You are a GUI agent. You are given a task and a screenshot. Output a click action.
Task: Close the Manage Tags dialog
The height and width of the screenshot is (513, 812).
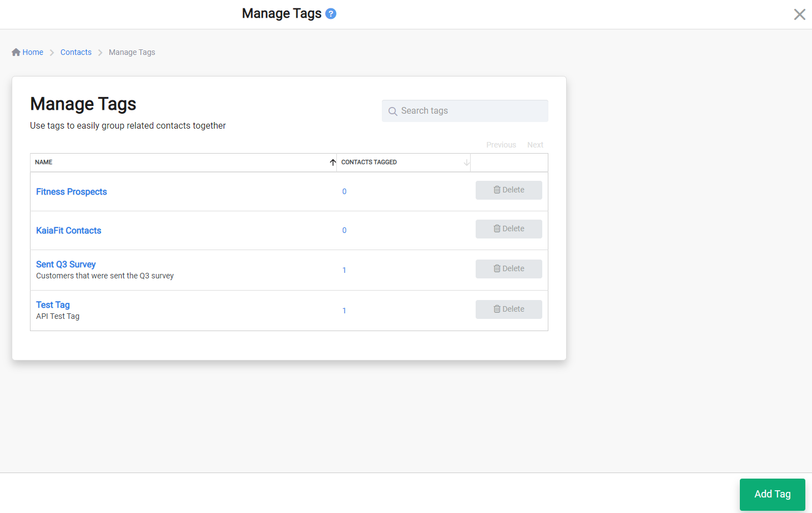pos(799,14)
